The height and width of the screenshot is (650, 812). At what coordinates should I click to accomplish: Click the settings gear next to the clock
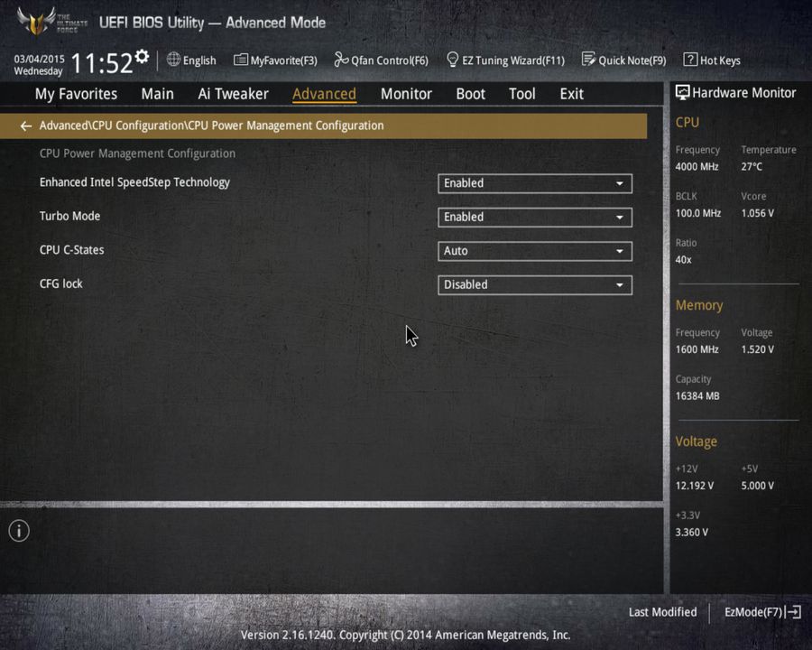(x=142, y=56)
